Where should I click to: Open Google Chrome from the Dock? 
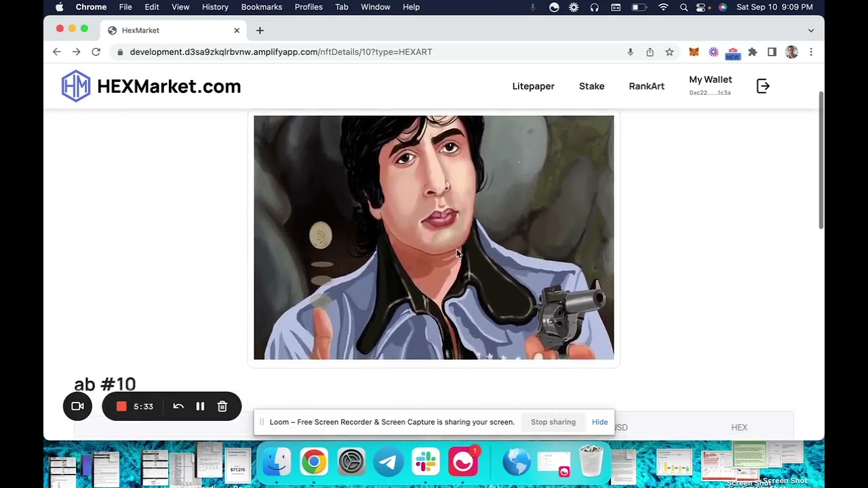click(x=313, y=462)
